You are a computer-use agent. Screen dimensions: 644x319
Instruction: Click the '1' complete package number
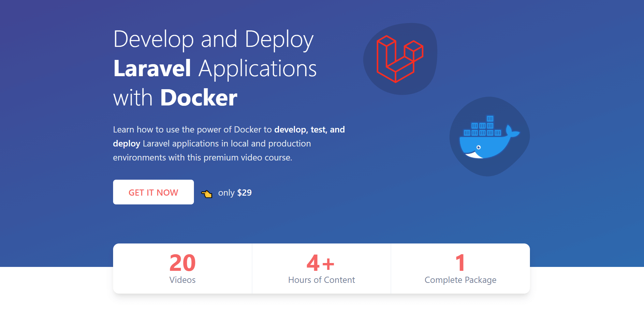pyautogui.click(x=460, y=263)
